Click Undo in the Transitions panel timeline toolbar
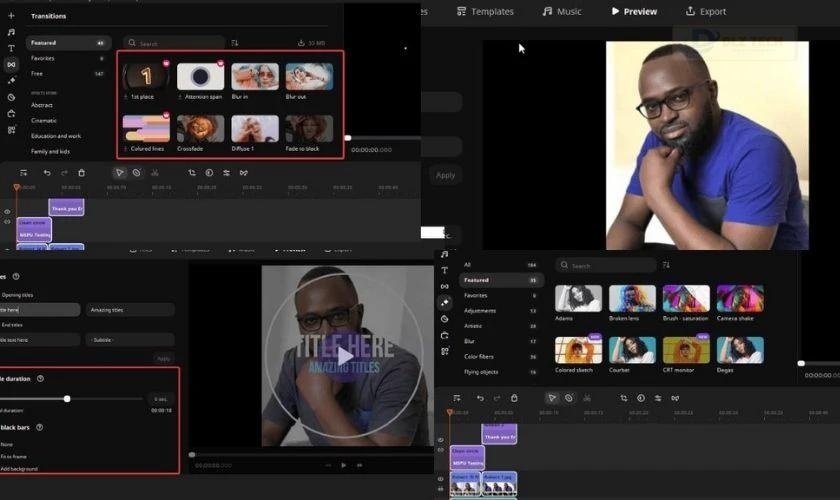Screen dimensions: 840x500 [x=47, y=173]
